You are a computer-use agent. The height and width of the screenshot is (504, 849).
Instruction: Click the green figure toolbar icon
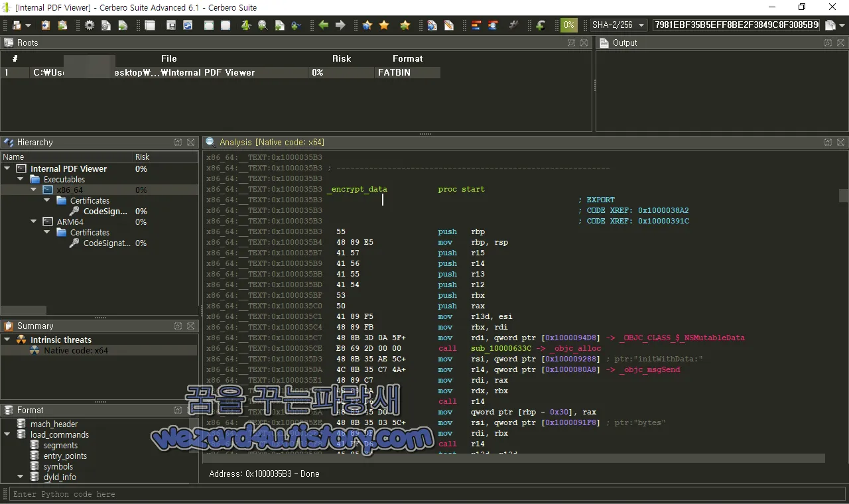coord(246,25)
